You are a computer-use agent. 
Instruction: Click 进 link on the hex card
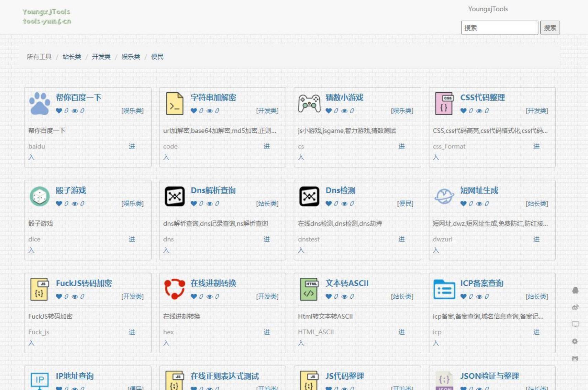tap(267, 332)
